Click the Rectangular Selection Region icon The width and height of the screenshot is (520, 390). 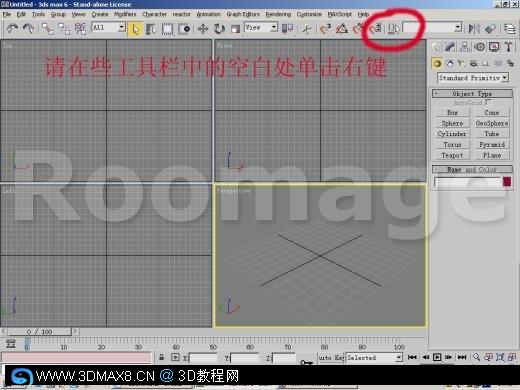pyautogui.click(x=167, y=29)
